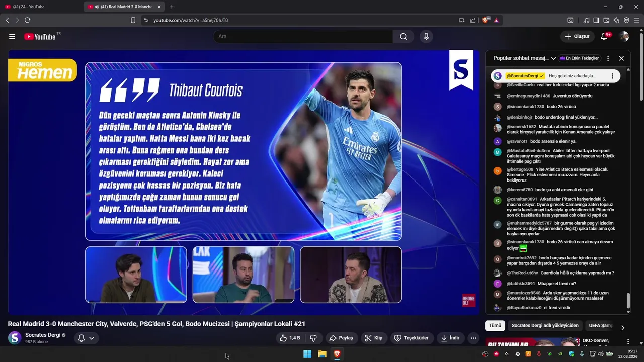Screen dimensions: 644x362
Task: Focus the Ara search field
Action: (x=303, y=37)
